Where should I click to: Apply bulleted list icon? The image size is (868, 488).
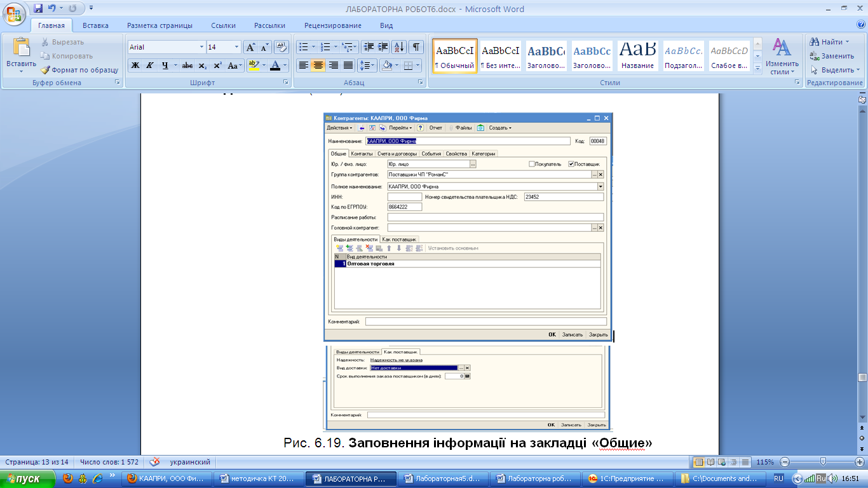click(303, 47)
